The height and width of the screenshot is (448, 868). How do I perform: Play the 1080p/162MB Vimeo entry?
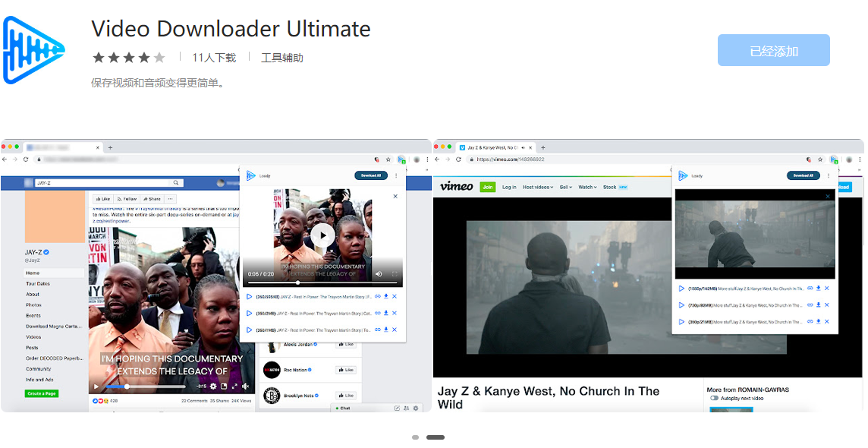[681, 289]
